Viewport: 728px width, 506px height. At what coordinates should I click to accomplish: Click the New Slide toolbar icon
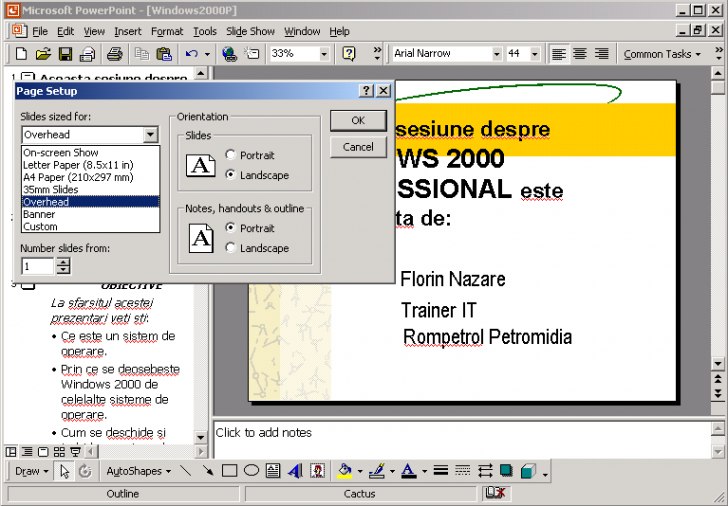(x=252, y=54)
